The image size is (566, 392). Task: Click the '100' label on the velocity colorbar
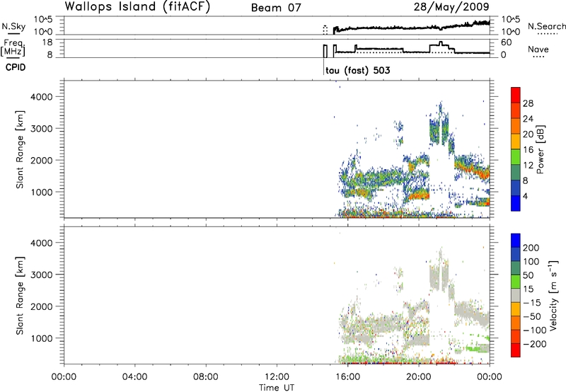[531, 262]
